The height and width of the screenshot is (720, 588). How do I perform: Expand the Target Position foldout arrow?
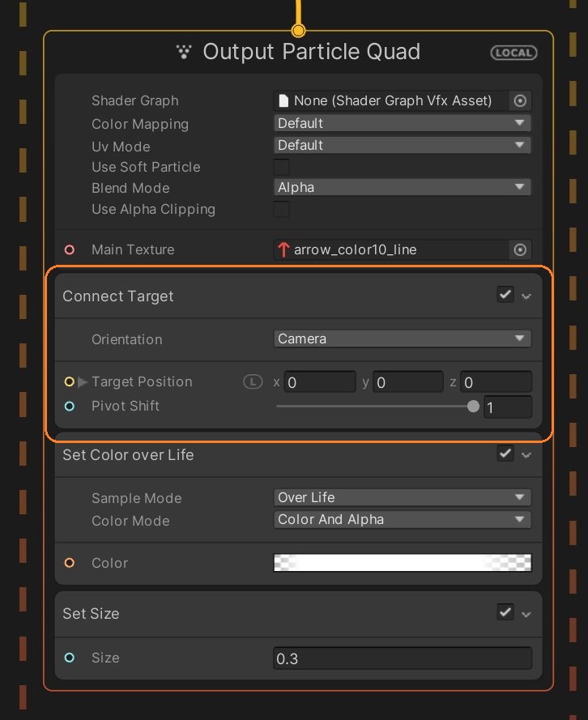[x=83, y=381]
